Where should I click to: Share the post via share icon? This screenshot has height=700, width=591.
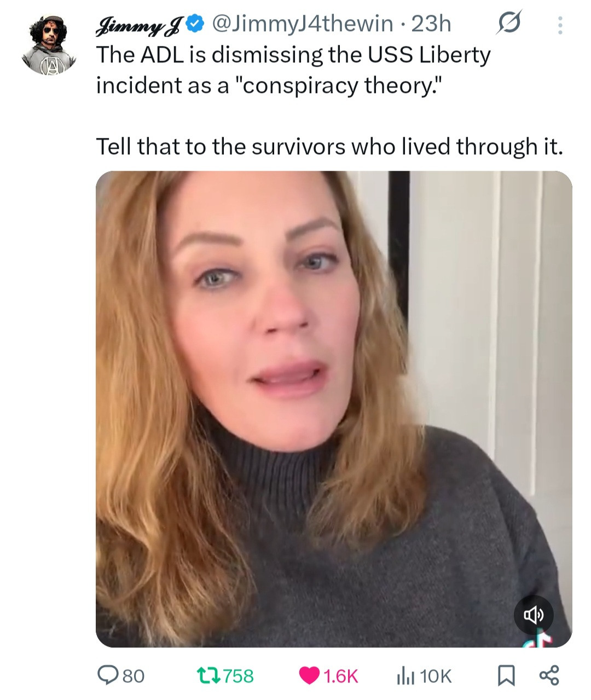click(x=549, y=676)
